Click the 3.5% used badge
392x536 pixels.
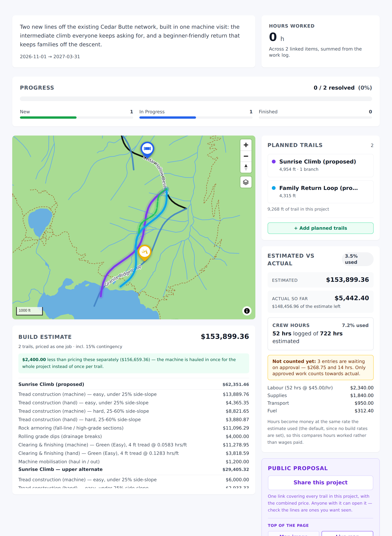pyautogui.click(x=357, y=259)
